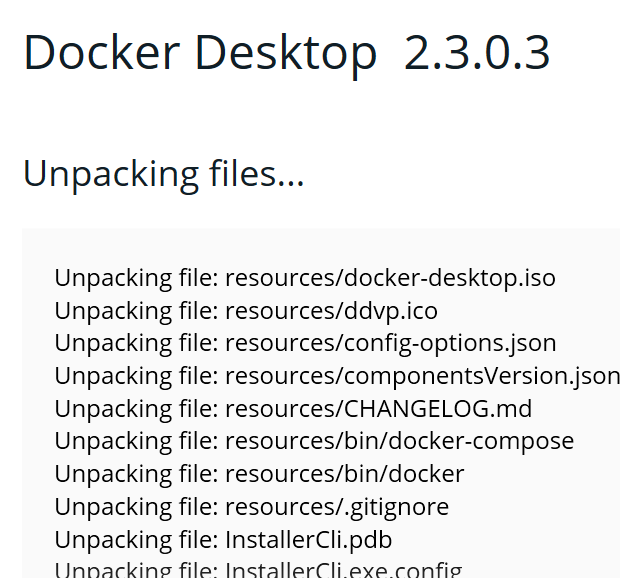
Task: Select the CHANGELOG.md log line
Action: [x=293, y=409]
